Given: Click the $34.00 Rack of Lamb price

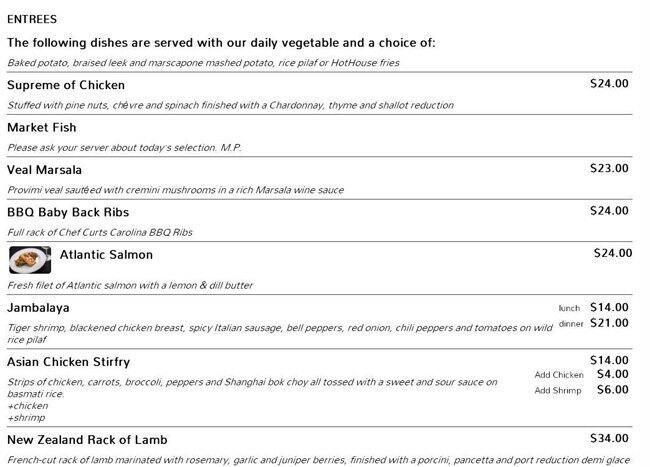Looking at the screenshot, I should [609, 439].
